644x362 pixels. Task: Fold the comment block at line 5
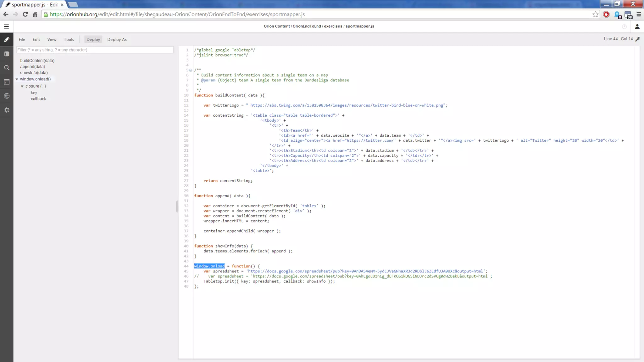coord(191,70)
